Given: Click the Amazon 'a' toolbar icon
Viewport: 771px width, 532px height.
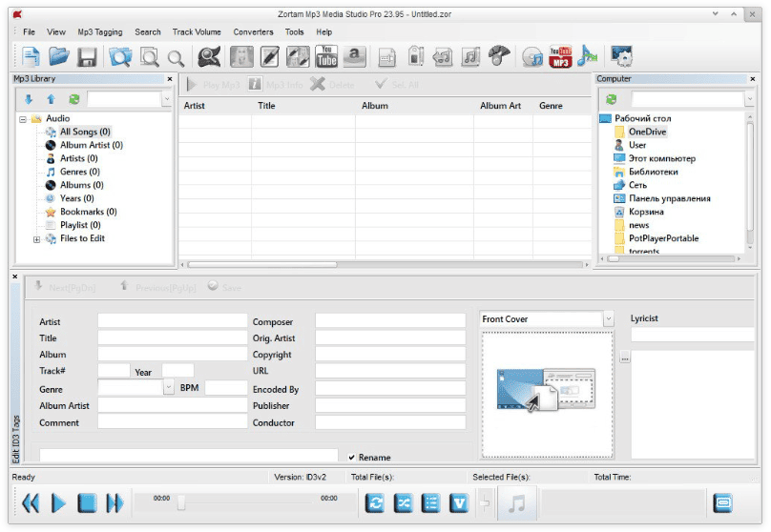Looking at the screenshot, I should pyautogui.click(x=355, y=56).
